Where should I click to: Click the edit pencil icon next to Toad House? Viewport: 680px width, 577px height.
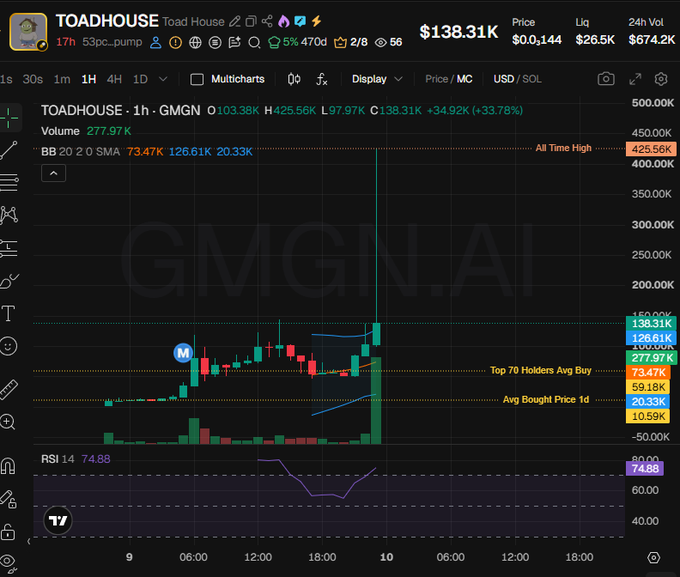click(235, 21)
